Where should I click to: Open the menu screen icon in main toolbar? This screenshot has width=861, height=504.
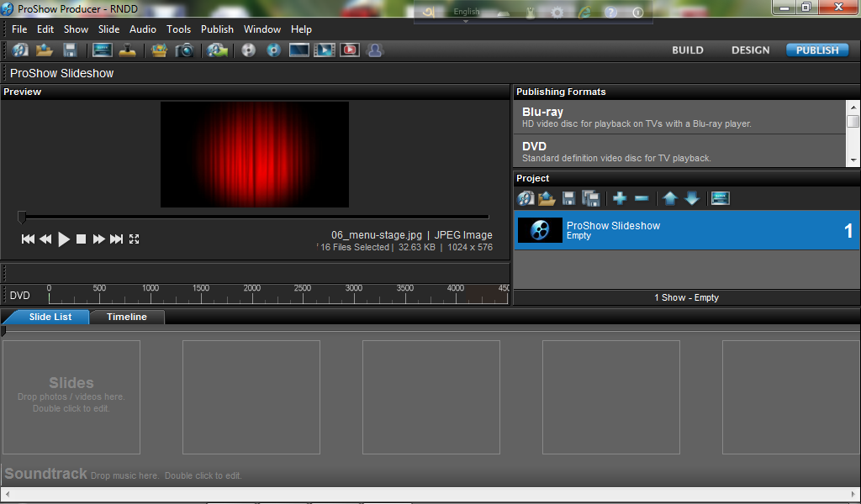pyautogui.click(x=103, y=50)
